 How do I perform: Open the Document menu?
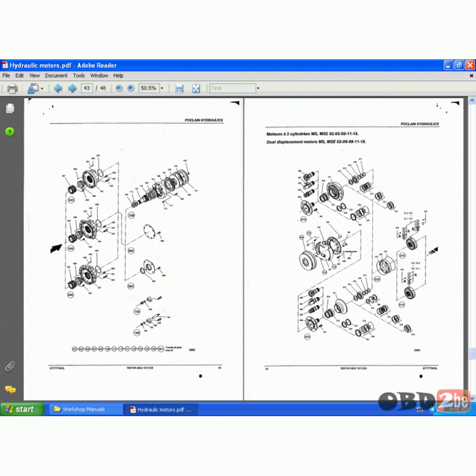coord(56,76)
